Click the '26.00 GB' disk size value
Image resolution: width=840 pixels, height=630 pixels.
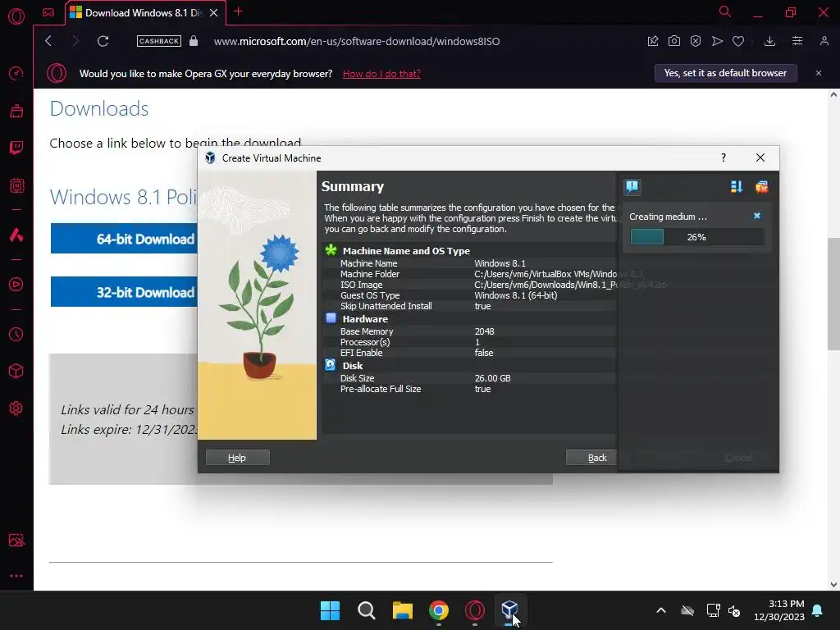click(x=492, y=377)
